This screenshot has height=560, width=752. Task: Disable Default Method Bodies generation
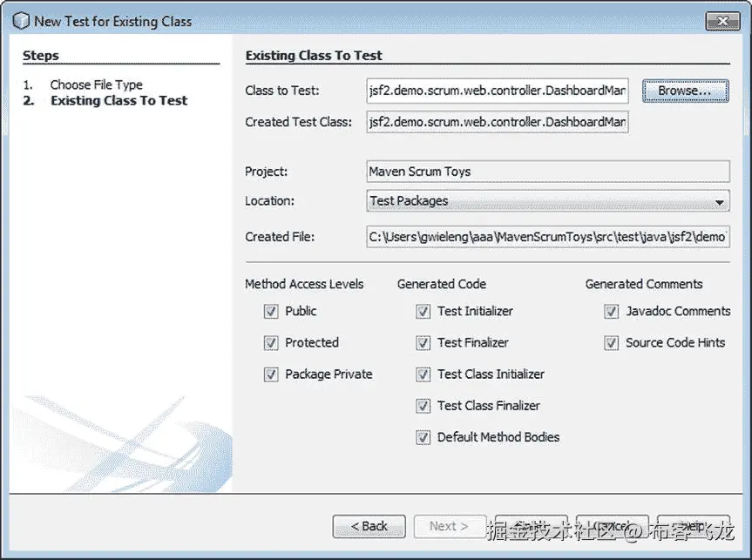point(423,436)
